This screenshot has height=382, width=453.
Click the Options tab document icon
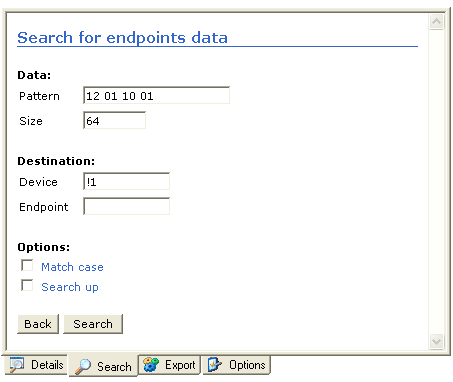click(x=215, y=364)
